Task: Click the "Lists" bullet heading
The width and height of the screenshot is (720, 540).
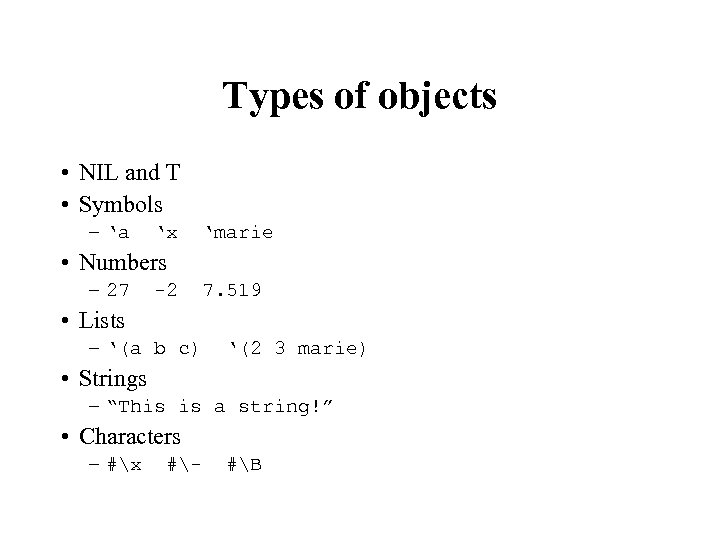Action: (102, 321)
